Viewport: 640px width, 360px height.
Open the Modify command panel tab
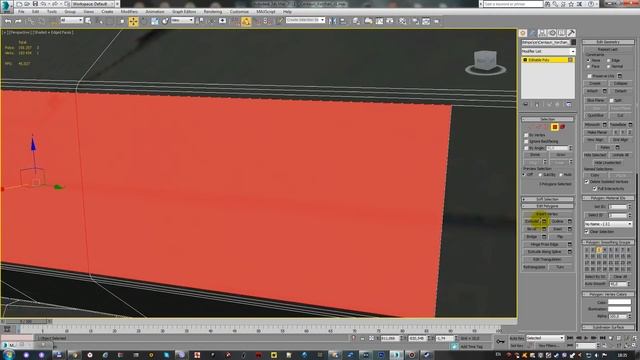point(532,33)
